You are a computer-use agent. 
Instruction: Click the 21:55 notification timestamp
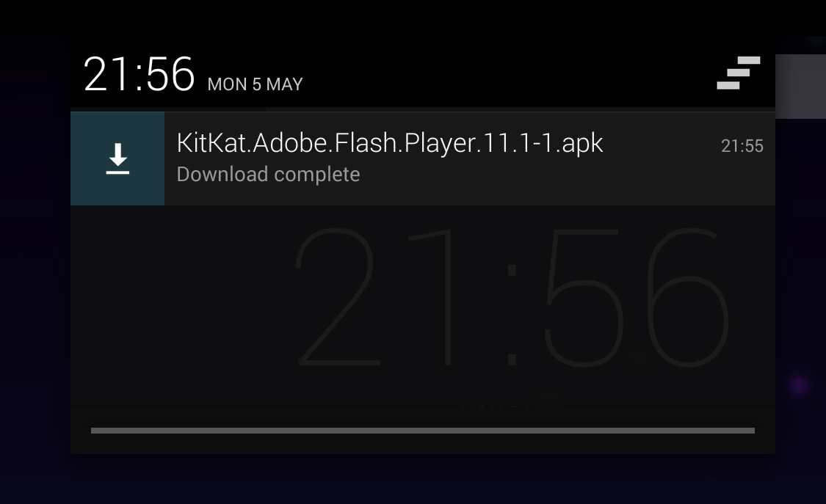(742, 146)
